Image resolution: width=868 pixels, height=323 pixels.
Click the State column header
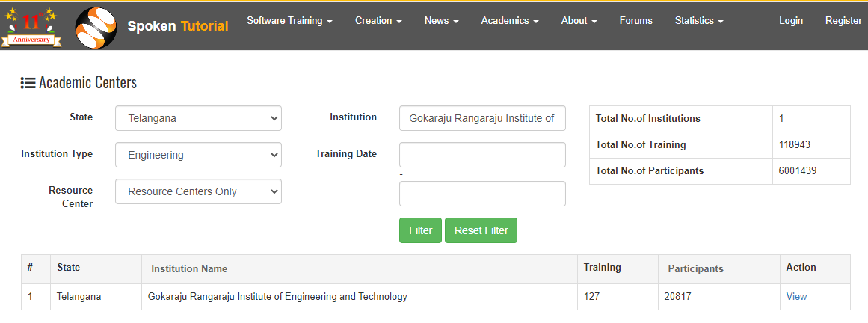(68, 267)
